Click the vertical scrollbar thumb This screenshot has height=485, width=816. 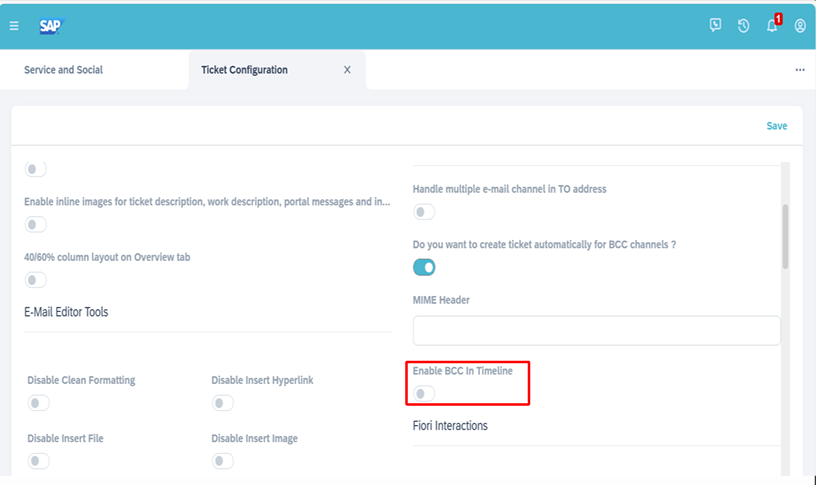785,236
